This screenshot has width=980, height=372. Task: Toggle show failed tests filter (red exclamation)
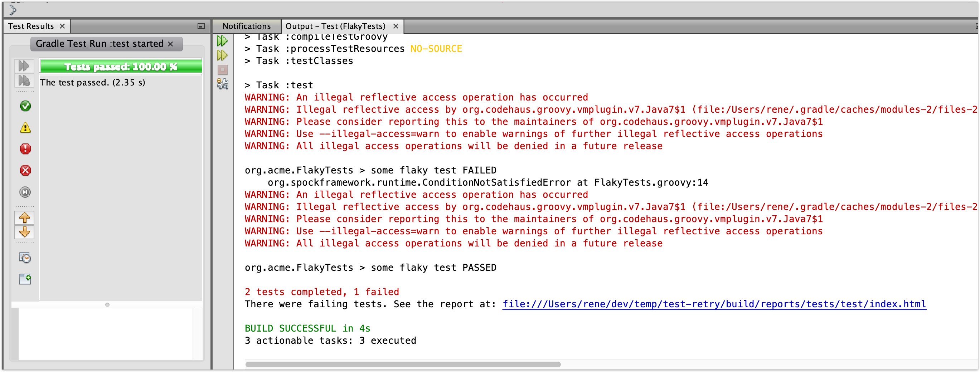(25, 149)
